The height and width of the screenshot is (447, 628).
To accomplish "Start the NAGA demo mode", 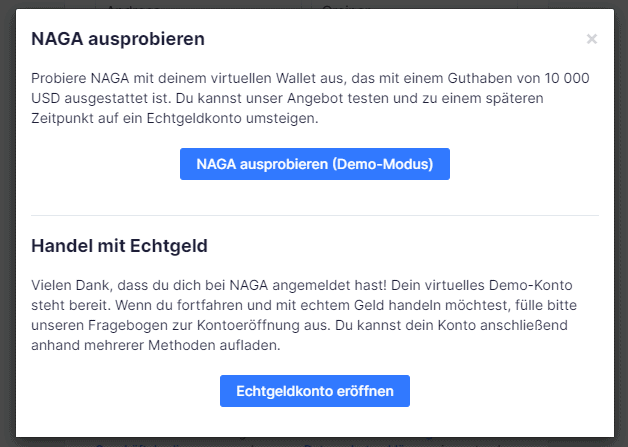I will coord(314,164).
